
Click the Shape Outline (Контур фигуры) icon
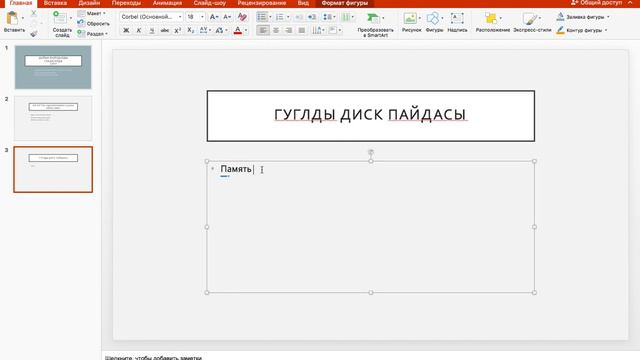point(560,30)
